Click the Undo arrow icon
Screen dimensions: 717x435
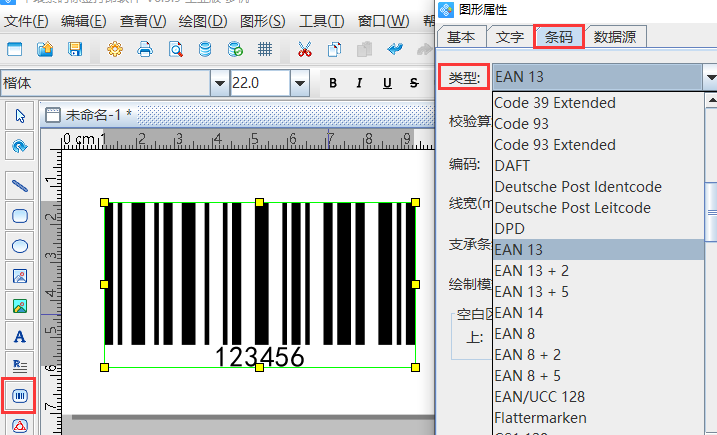pos(395,49)
